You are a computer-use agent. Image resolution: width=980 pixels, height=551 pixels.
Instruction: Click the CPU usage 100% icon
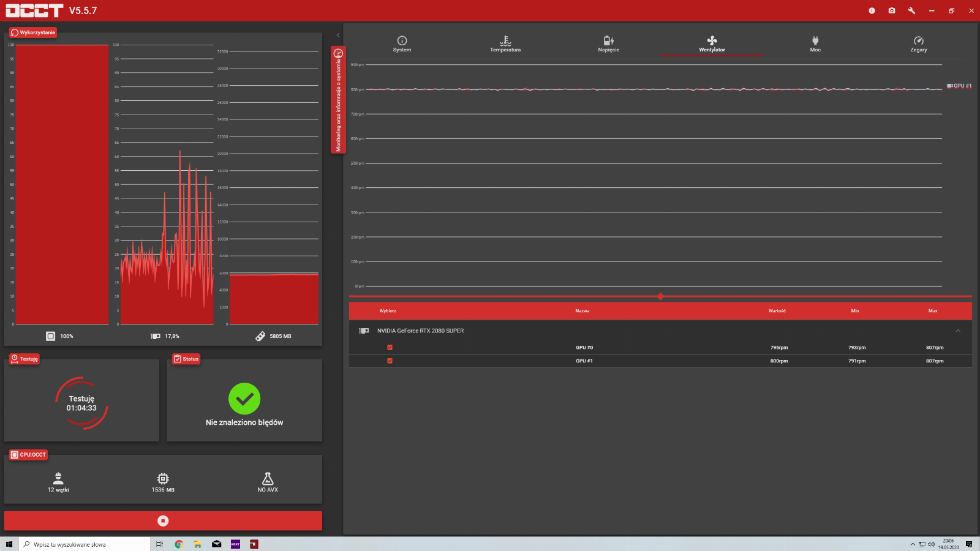(51, 336)
